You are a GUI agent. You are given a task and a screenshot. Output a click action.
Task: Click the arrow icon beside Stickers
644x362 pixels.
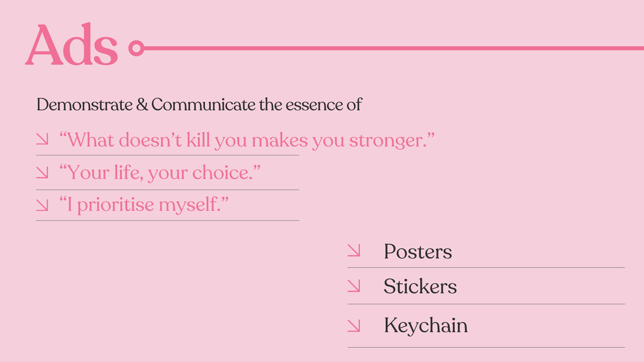[354, 286]
